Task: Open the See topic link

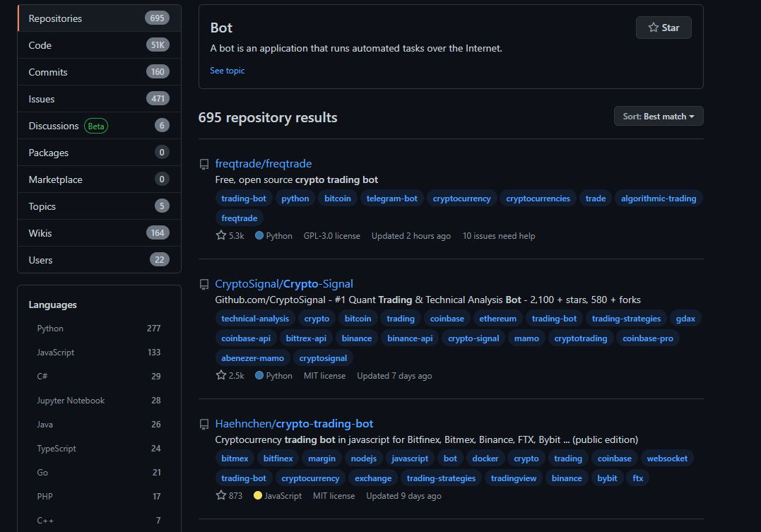Action: pos(227,71)
